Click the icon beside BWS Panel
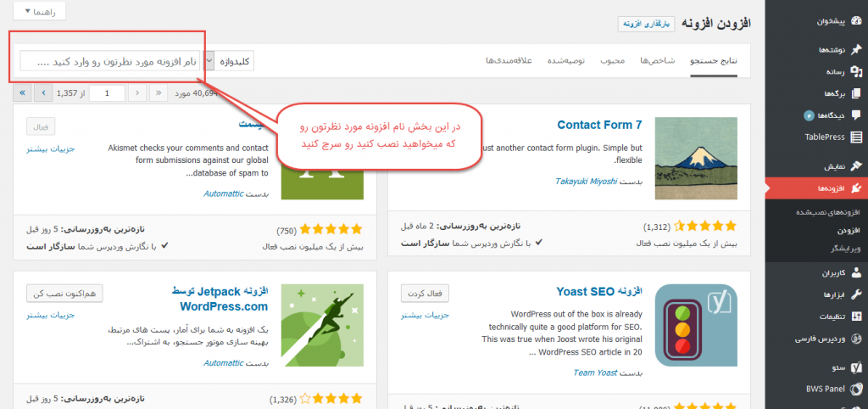 (x=856, y=389)
